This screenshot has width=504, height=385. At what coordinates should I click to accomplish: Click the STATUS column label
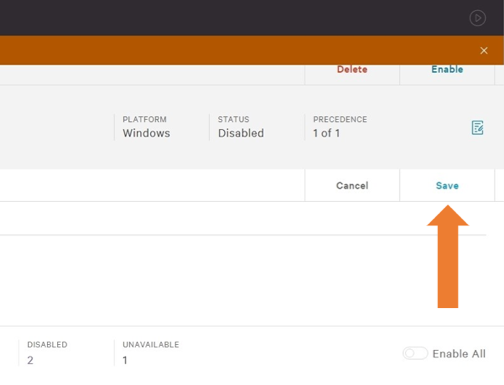(x=233, y=119)
